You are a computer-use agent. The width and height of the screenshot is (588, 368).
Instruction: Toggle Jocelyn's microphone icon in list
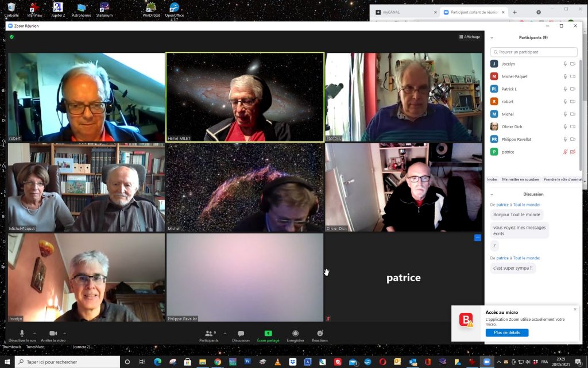565,64
